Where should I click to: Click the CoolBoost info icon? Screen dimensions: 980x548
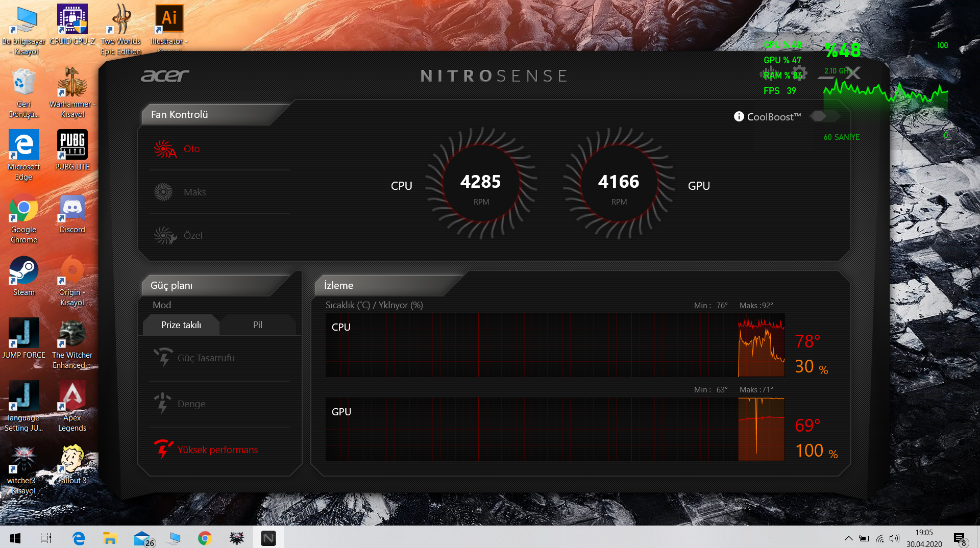(739, 116)
